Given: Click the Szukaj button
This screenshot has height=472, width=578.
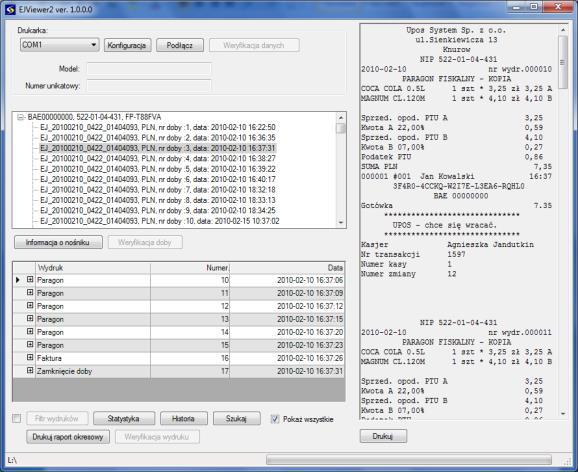Looking at the screenshot, I should [x=237, y=419].
